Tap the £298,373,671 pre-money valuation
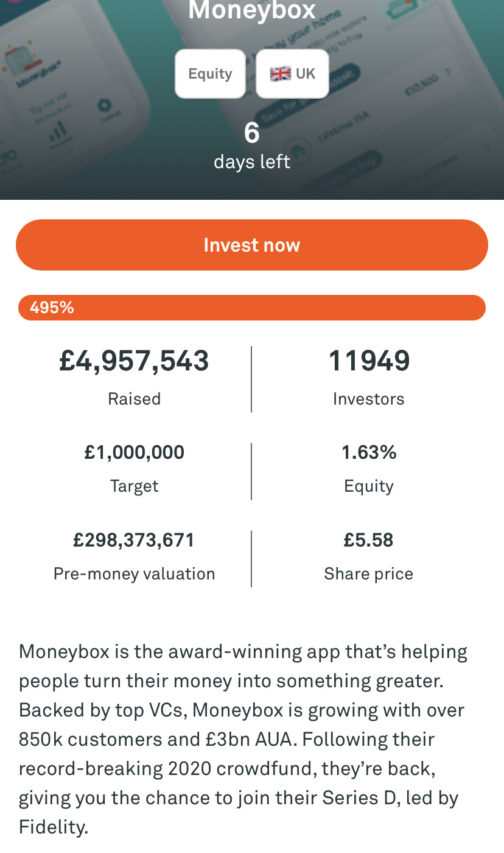Image resolution: width=504 pixels, height=853 pixels. [x=134, y=540]
